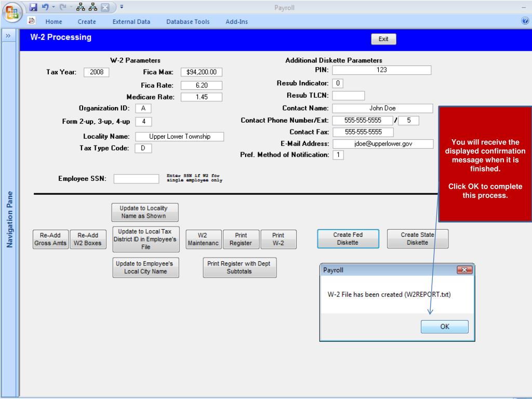Click the Fica Max field
The width and height of the screenshot is (532, 399).
(x=202, y=72)
